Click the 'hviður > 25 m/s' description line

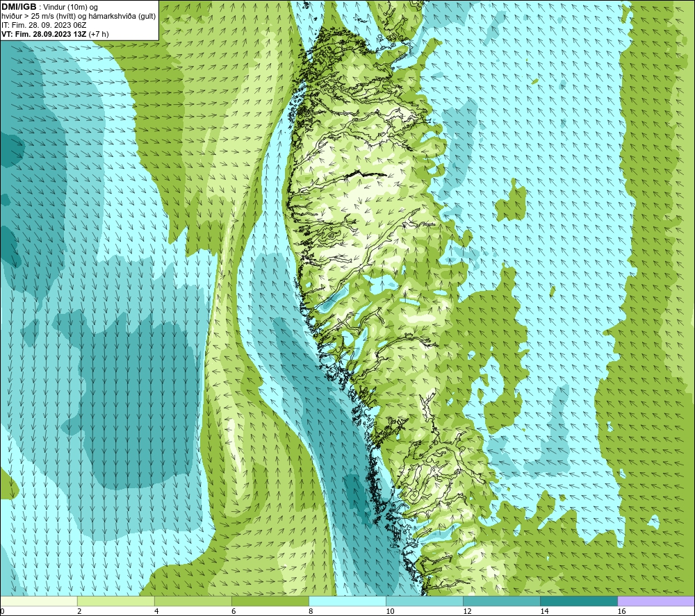(79, 17)
